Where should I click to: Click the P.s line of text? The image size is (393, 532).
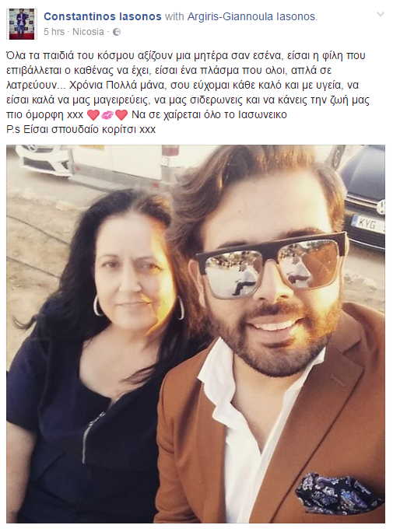pos(81,130)
